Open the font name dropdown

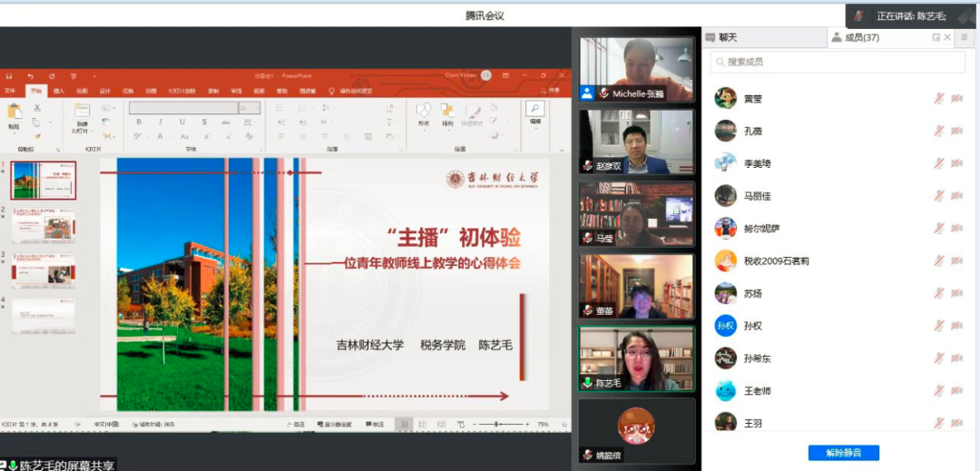[183, 108]
